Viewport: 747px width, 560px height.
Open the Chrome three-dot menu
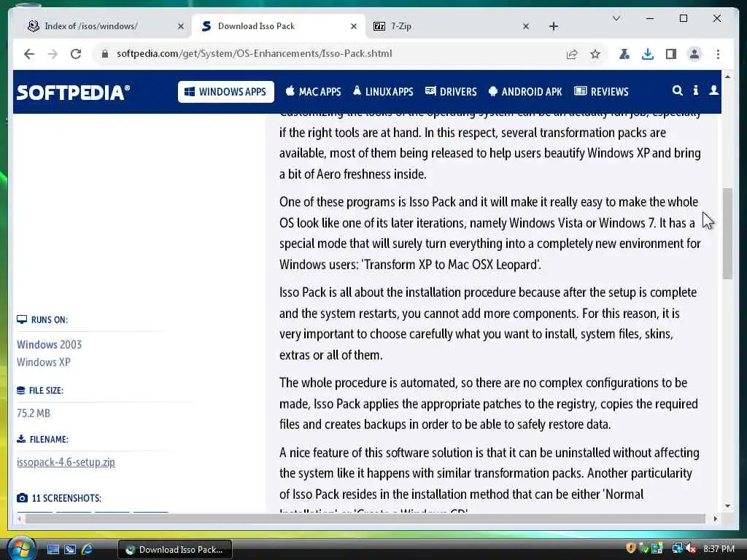pyautogui.click(x=718, y=54)
